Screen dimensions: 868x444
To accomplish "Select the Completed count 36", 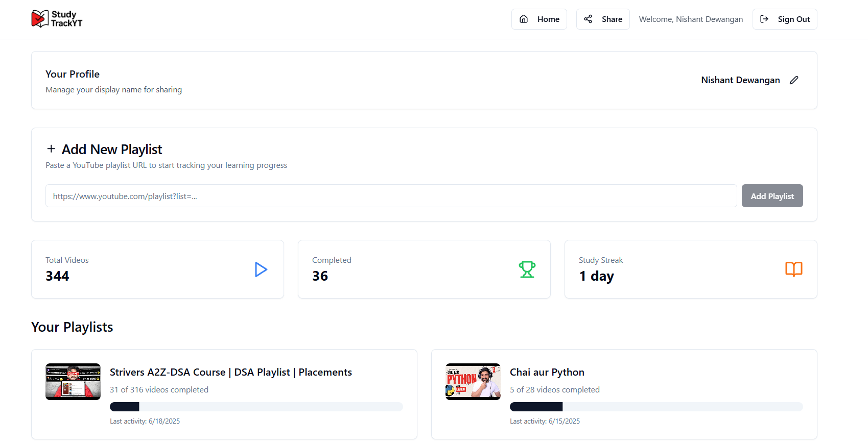I will pos(320,276).
